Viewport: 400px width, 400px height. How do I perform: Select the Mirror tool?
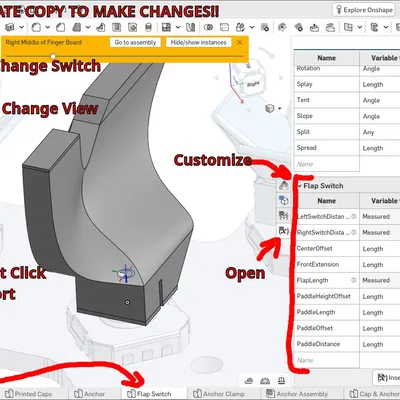(x=191, y=27)
